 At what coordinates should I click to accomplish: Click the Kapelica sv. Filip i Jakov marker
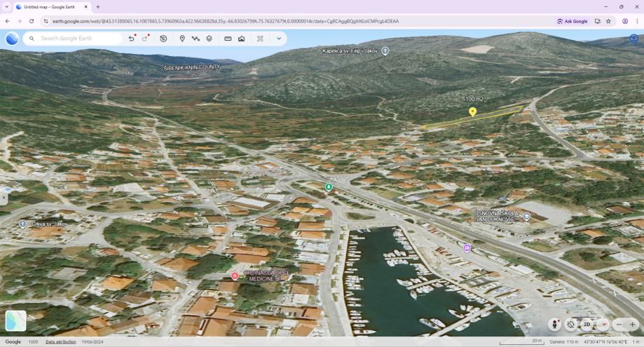[385, 51]
